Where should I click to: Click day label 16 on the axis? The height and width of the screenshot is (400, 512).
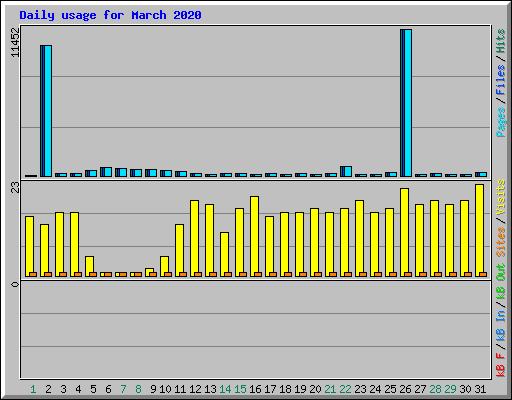click(255, 389)
